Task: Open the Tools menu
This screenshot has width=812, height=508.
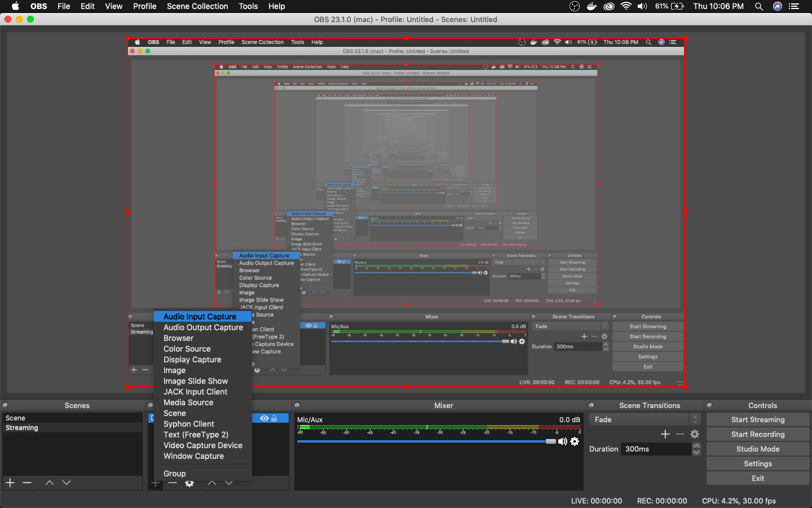Action: pos(248,6)
